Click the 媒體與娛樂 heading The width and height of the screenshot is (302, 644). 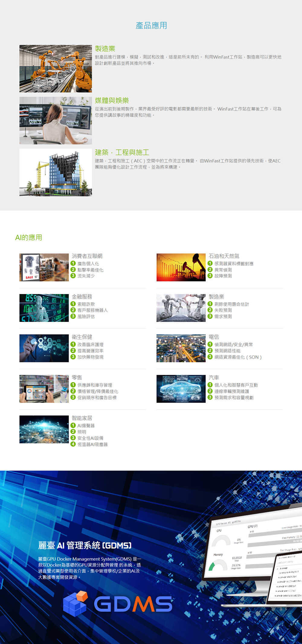click(x=112, y=101)
